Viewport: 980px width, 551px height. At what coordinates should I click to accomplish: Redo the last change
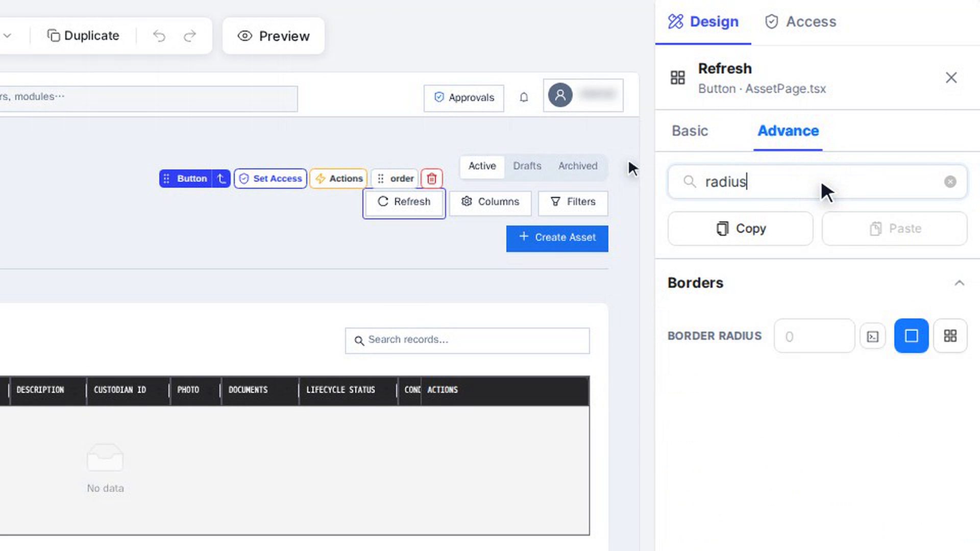coord(190,36)
